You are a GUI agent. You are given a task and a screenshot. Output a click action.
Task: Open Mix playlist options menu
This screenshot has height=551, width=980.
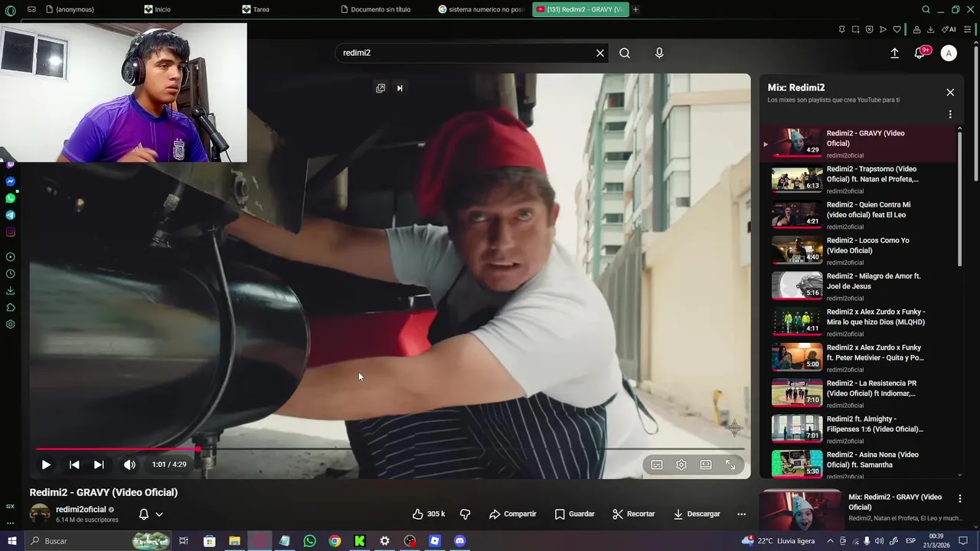click(950, 114)
